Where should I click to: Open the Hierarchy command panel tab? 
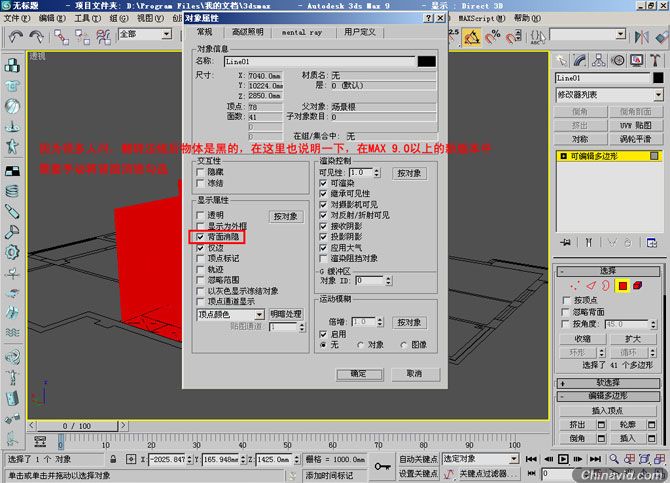(x=599, y=61)
